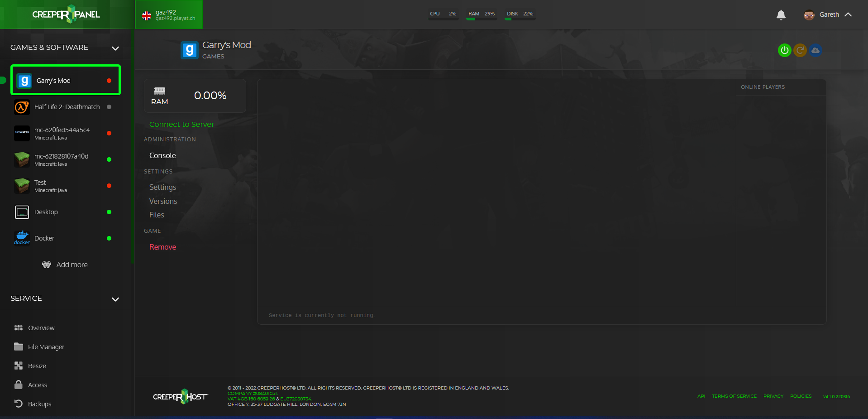Open the Backups service page

click(x=39, y=404)
